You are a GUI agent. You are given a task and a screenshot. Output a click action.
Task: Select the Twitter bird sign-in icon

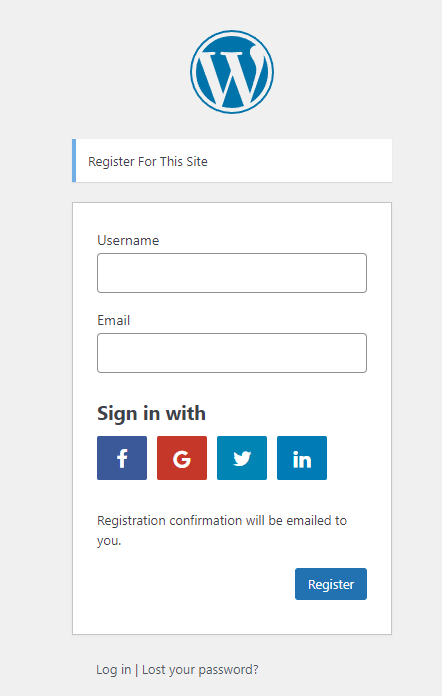[x=242, y=458]
